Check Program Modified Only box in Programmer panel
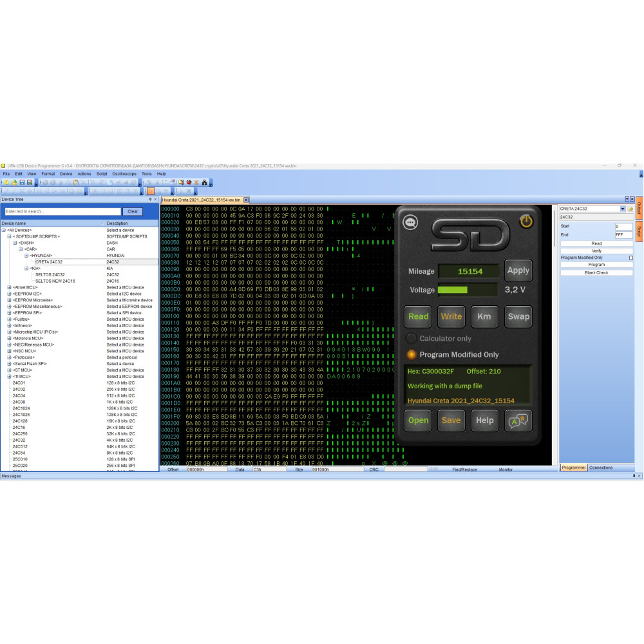644x644 pixels. pyautogui.click(x=631, y=258)
